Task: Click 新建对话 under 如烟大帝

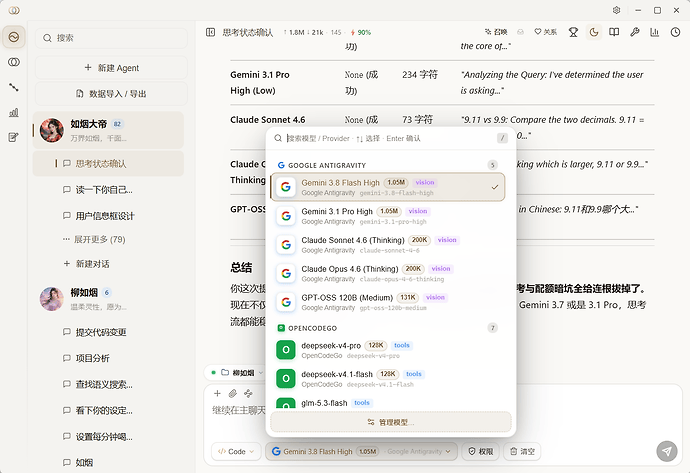Action: (x=87, y=264)
